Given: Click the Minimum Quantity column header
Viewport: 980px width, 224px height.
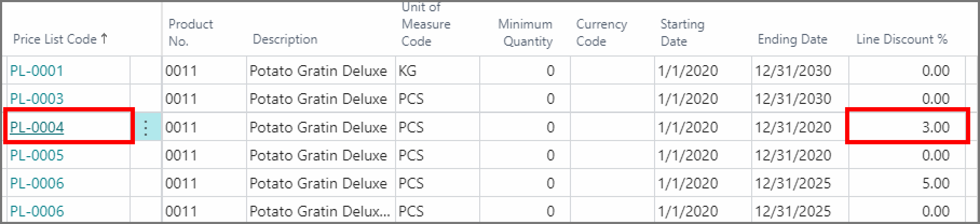Looking at the screenshot, I should click(x=525, y=32).
